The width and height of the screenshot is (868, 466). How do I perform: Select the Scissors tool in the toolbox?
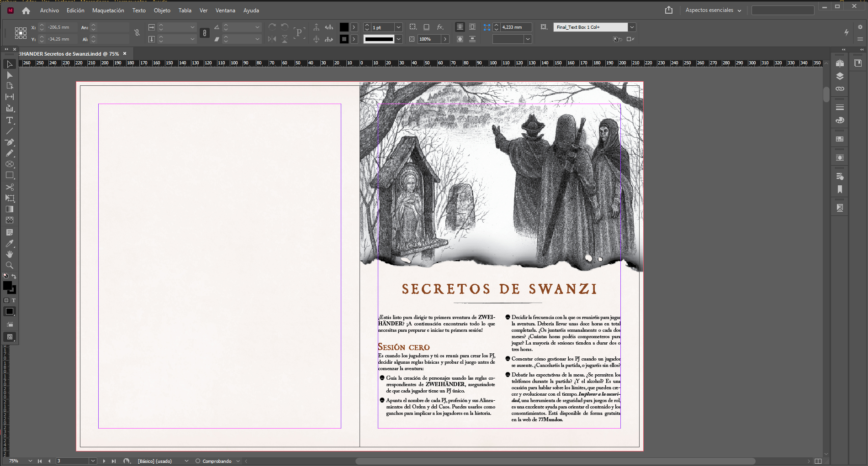tap(9, 187)
